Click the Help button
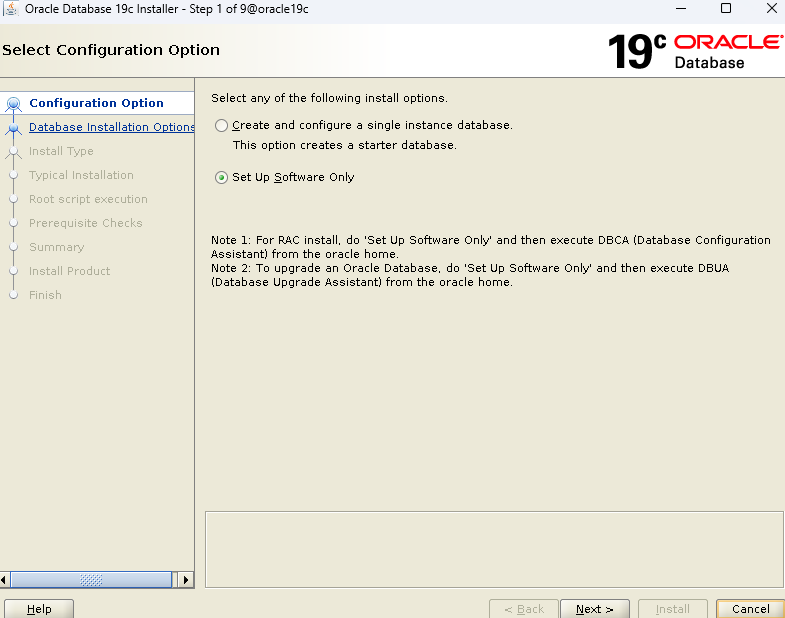The width and height of the screenshot is (785, 618). [39, 609]
